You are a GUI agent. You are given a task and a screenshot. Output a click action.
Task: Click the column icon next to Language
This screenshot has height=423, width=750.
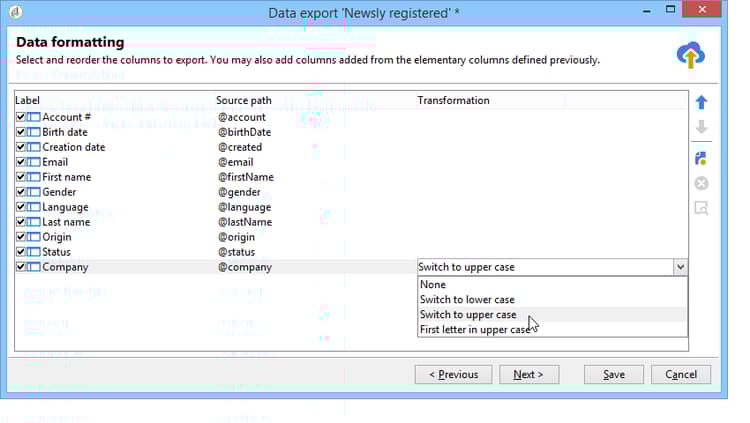tap(33, 207)
